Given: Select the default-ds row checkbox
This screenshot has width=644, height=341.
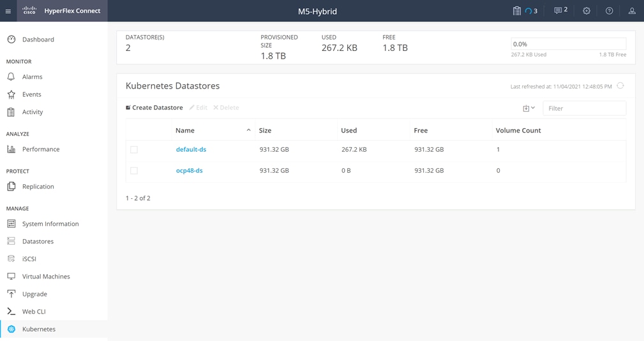Looking at the screenshot, I should [x=134, y=150].
